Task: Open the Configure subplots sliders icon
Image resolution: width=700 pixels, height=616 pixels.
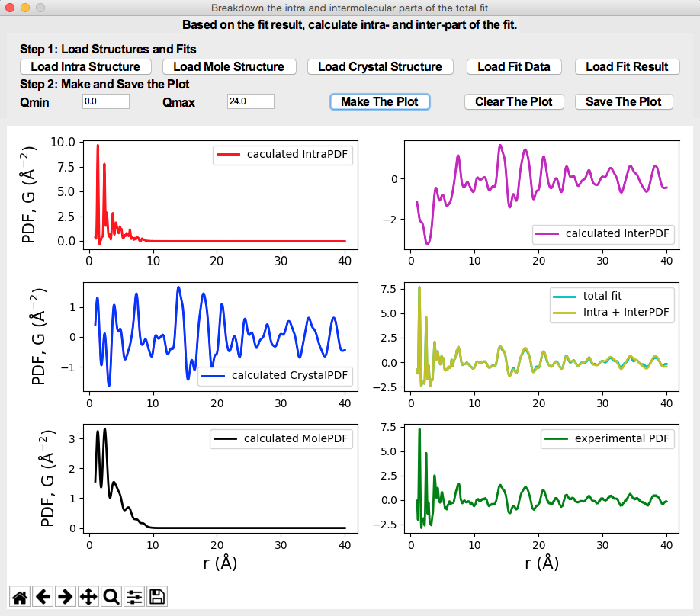Action: [x=134, y=597]
